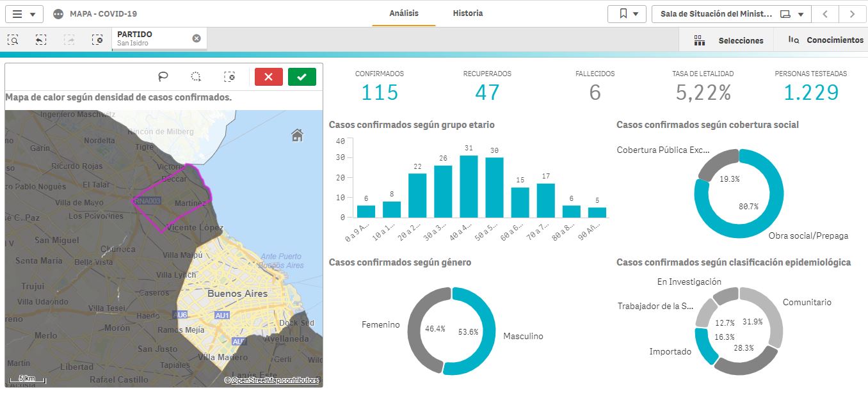Go to the next sheet arrow
This screenshot has width=868, height=398.
(851, 14)
